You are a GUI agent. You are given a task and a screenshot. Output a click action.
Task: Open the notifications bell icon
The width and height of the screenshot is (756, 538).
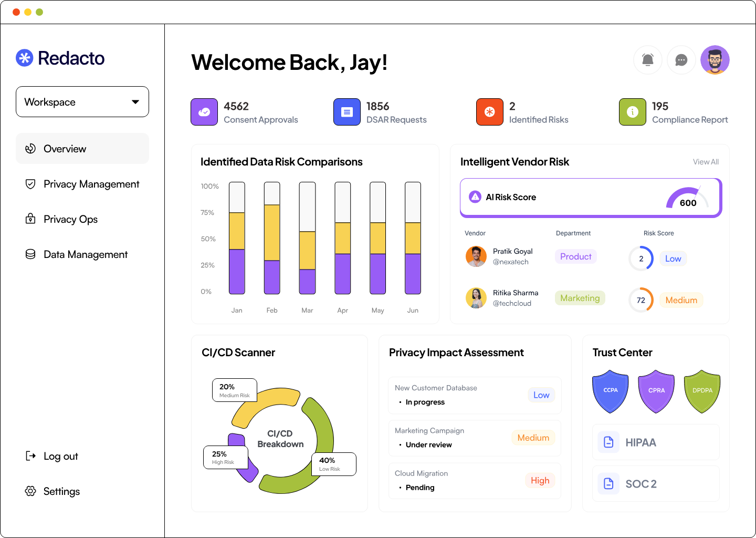click(648, 60)
